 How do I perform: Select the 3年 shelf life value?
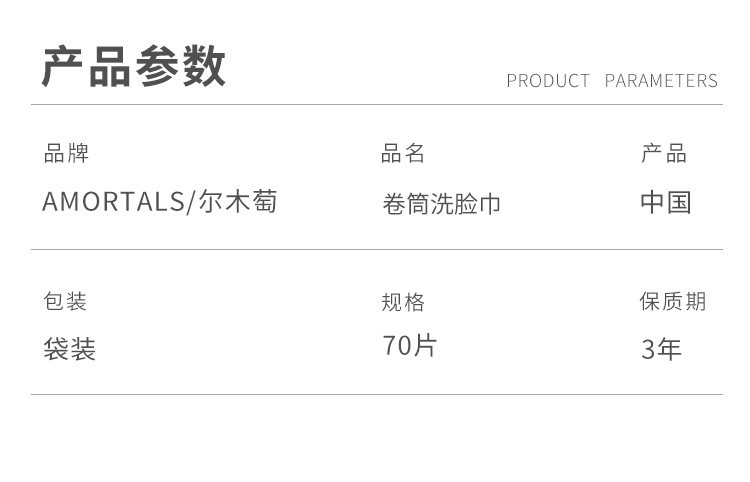pyautogui.click(x=661, y=349)
